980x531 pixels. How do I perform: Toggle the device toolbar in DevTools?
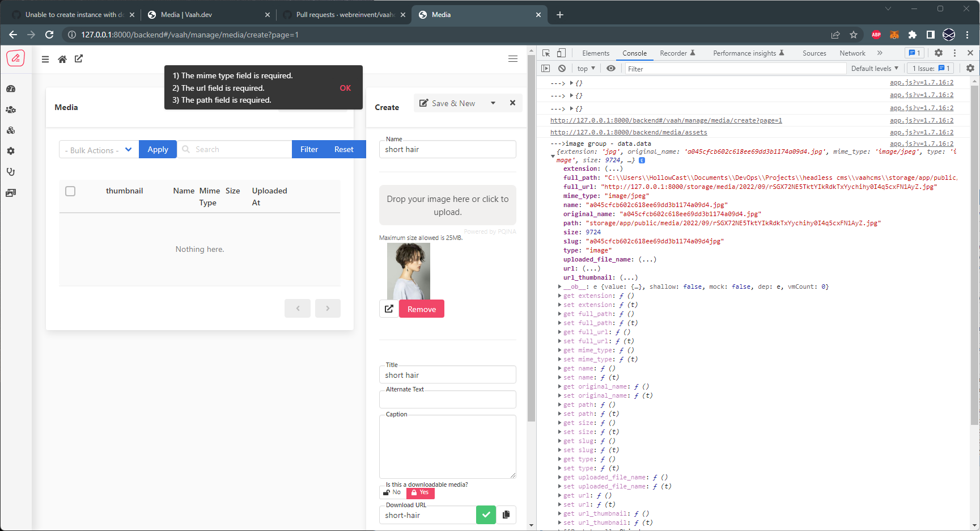pyautogui.click(x=561, y=53)
